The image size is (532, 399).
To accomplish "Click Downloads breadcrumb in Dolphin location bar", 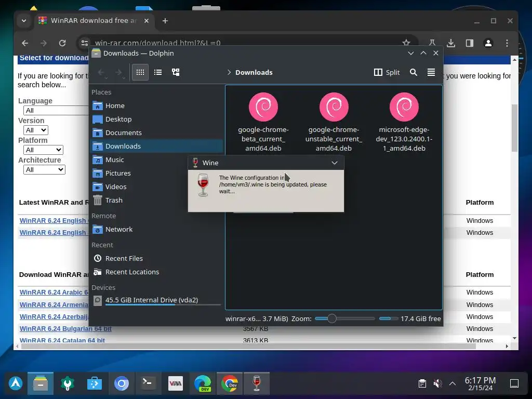I will [254, 72].
